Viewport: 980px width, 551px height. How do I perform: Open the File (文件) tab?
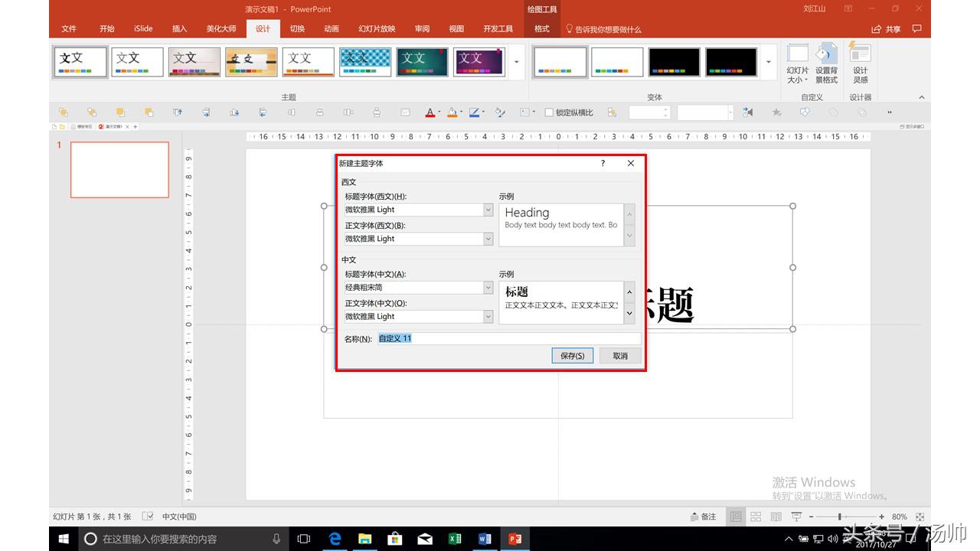[x=69, y=29]
